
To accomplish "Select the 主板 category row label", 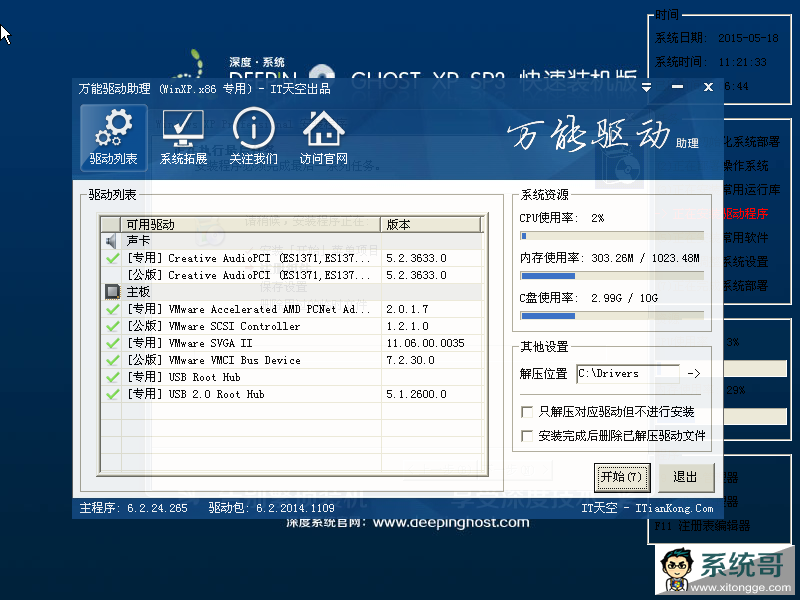I will click(x=138, y=292).
